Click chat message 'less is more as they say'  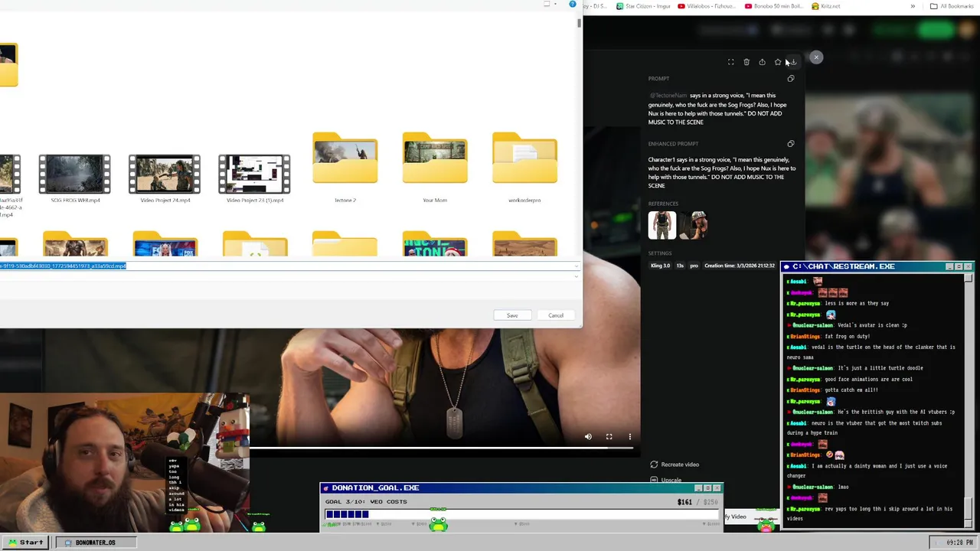tap(857, 303)
